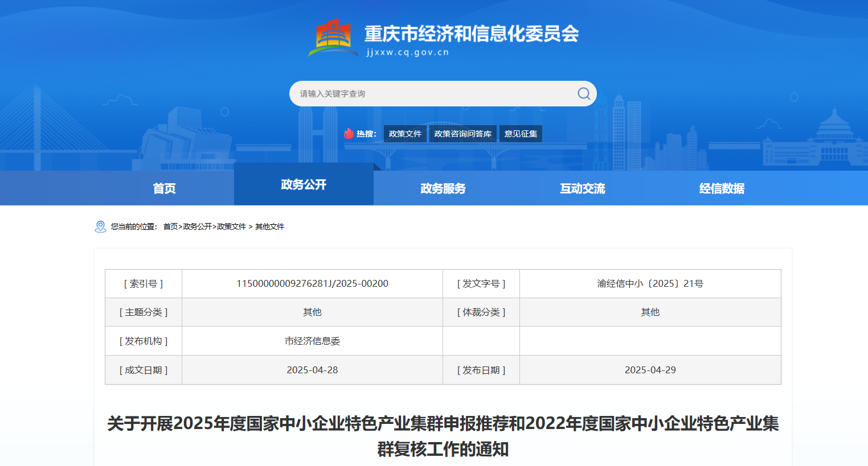Image resolution: width=868 pixels, height=466 pixels.
Task: Click the red flame hot-search icon
Action: [x=349, y=134]
